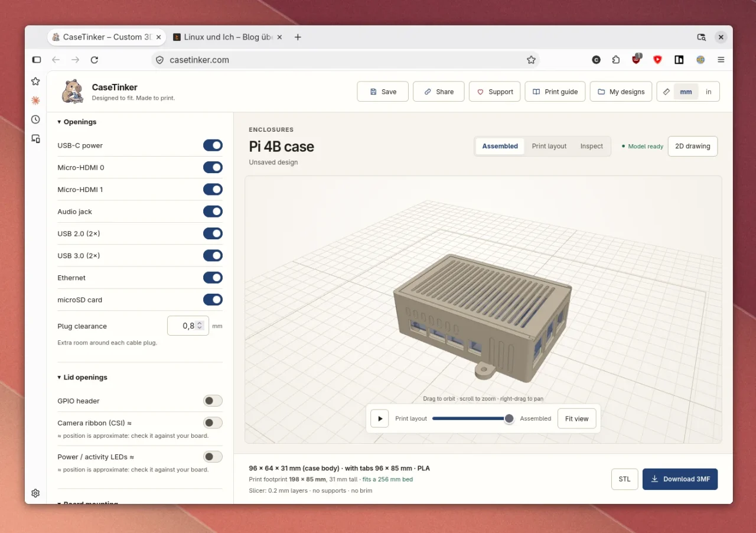This screenshot has height=533, width=756.
Task: Click Download 3MF button
Action: [680, 479]
